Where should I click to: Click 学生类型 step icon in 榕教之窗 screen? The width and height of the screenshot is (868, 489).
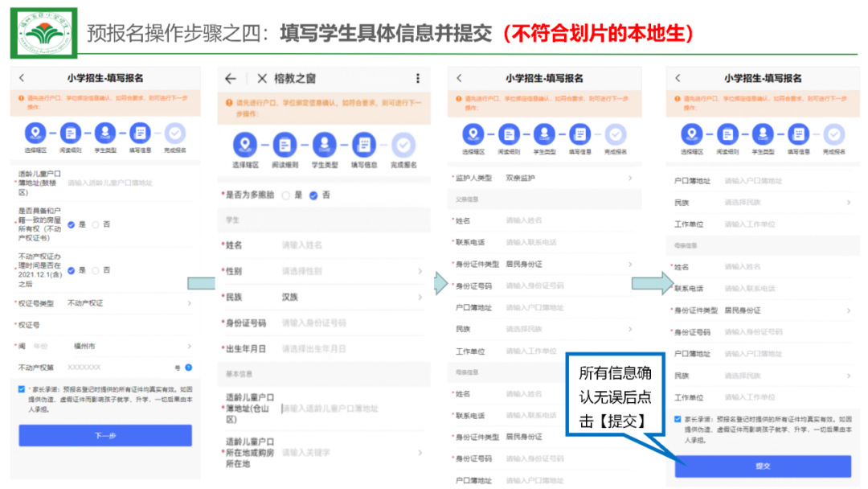(x=324, y=145)
